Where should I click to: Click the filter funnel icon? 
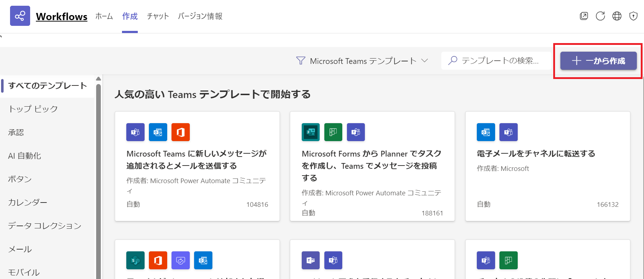301,61
